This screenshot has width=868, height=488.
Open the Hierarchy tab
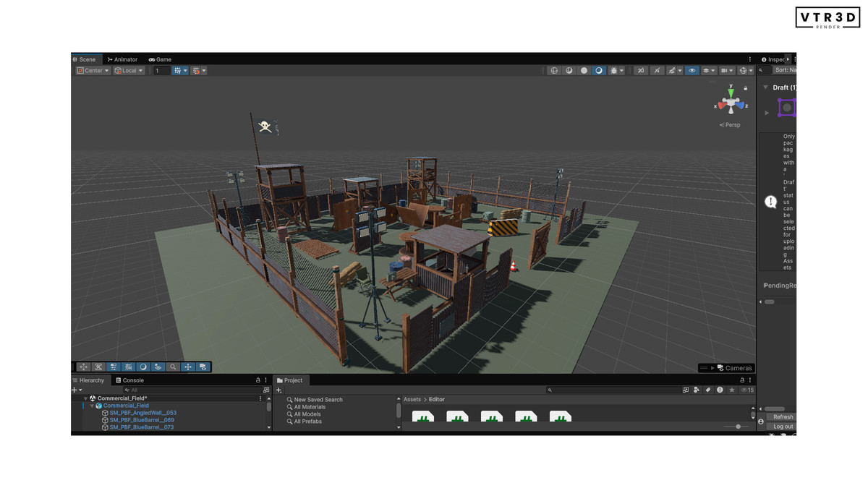pyautogui.click(x=88, y=380)
